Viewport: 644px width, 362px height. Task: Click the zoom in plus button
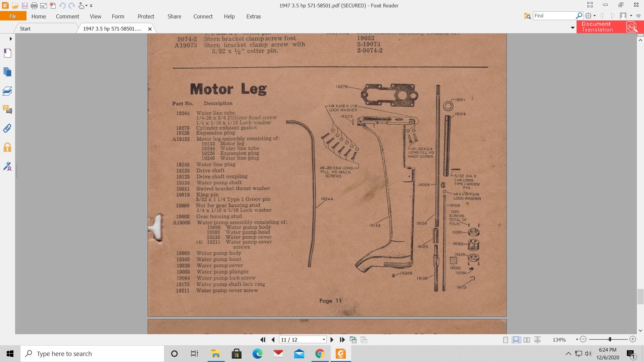[x=633, y=339]
